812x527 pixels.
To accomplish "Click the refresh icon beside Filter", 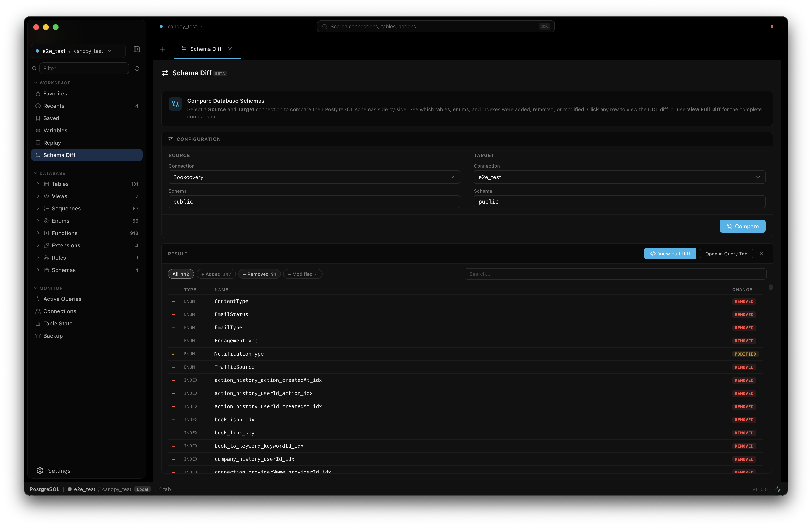I will click(x=137, y=69).
